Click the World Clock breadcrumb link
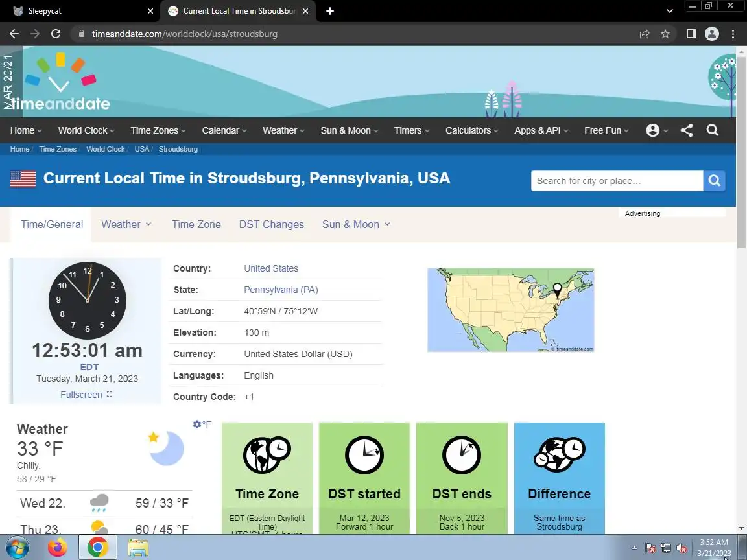This screenshot has height=560, width=747. coord(105,149)
